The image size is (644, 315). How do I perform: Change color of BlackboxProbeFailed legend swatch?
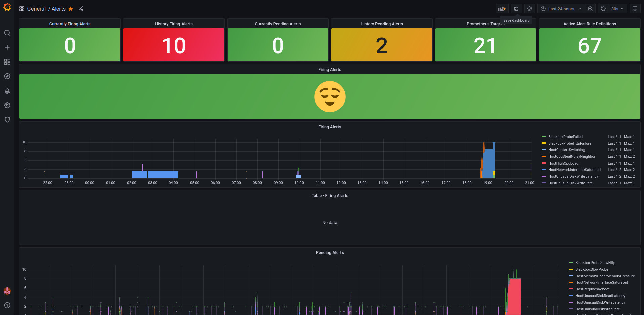(544, 137)
